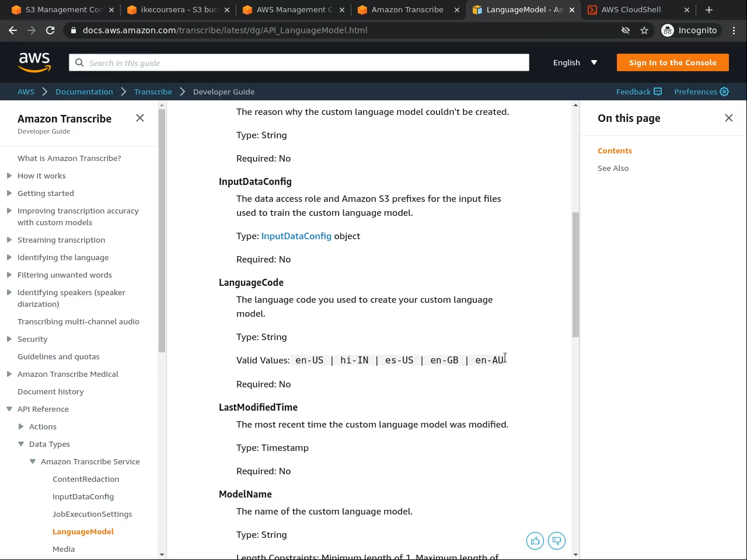Image resolution: width=747 pixels, height=560 pixels.
Task: Go to the Transcribe breadcrumb
Action: [153, 92]
